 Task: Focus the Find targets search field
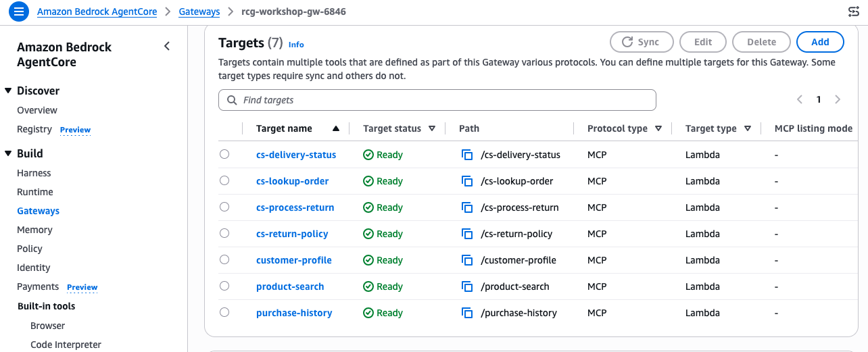(x=437, y=100)
